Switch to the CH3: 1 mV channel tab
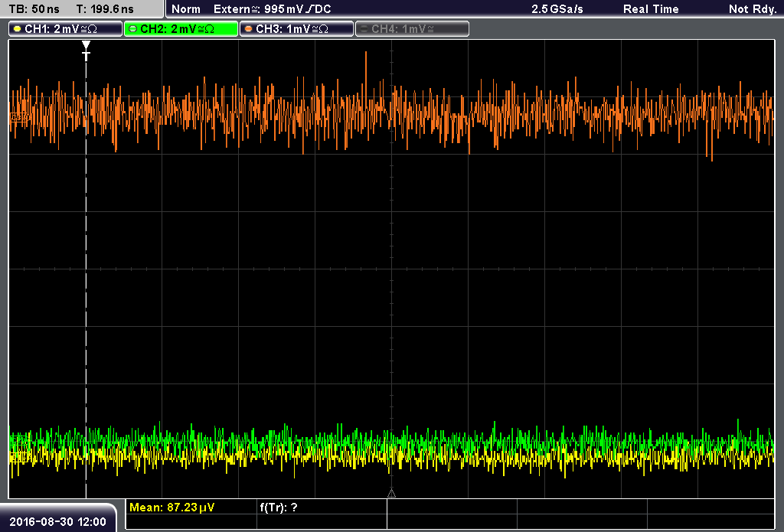This screenshot has height=532, width=784. tap(296, 29)
